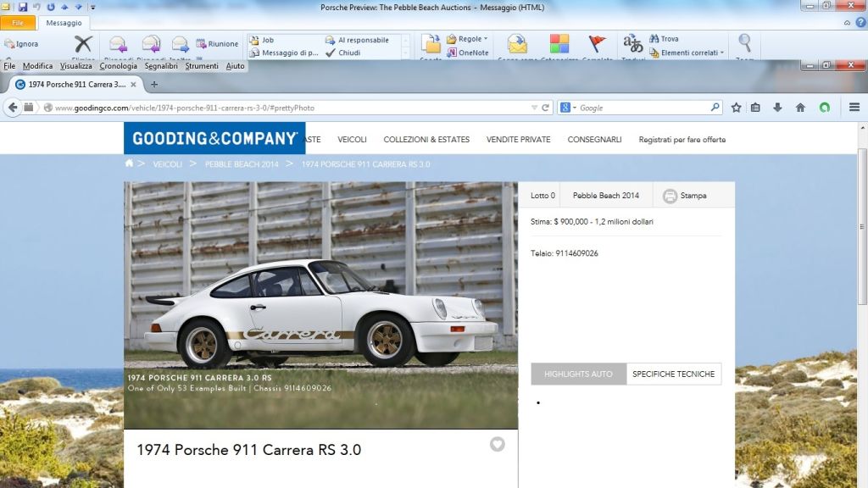
Task: Open COLLEZIONI & ESTATES in the site nav
Action: (x=426, y=140)
